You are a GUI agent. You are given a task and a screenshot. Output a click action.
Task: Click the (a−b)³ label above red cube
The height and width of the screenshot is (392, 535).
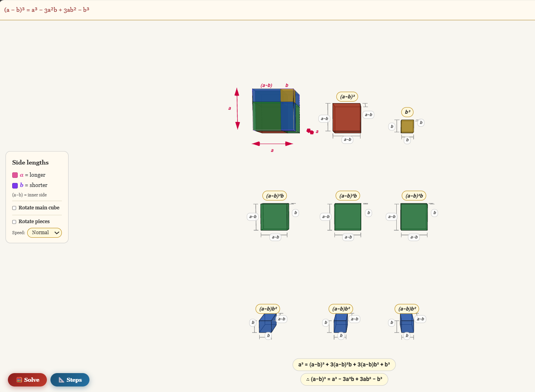coord(347,96)
